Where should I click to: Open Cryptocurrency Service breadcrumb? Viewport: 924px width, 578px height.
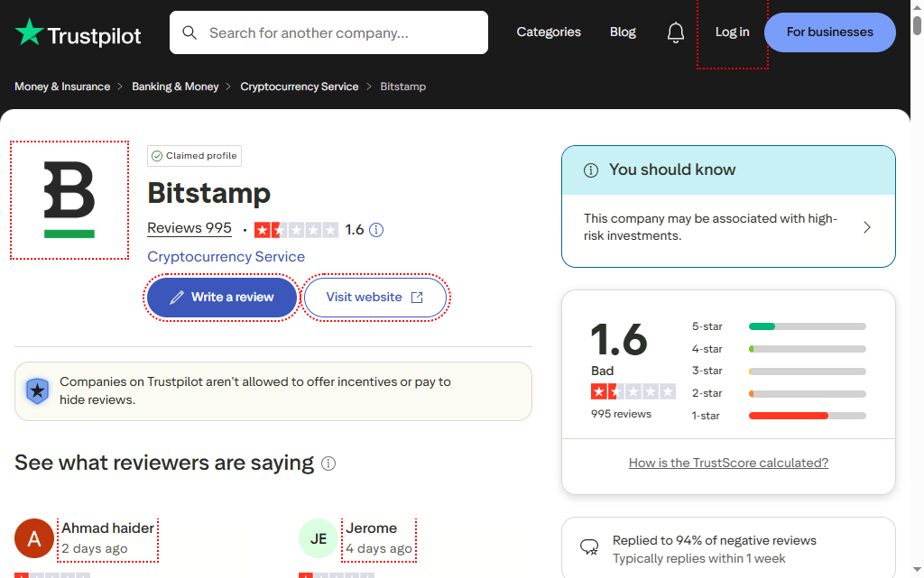point(299,87)
